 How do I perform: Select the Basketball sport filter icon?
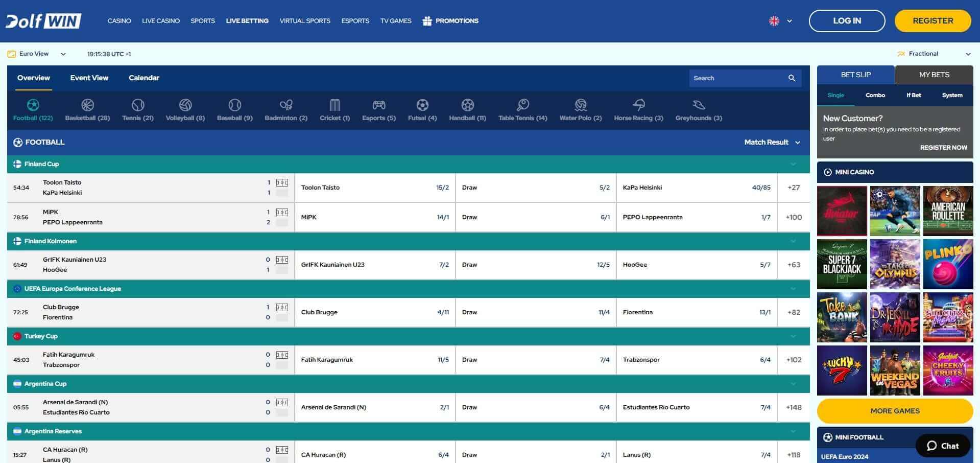coord(87,105)
